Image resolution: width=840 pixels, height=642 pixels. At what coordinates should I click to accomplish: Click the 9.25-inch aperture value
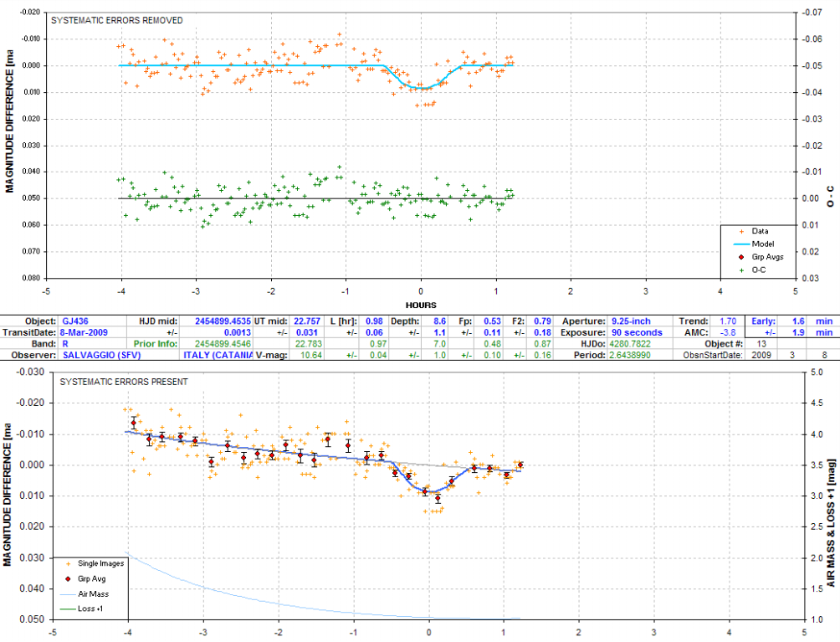click(636, 321)
